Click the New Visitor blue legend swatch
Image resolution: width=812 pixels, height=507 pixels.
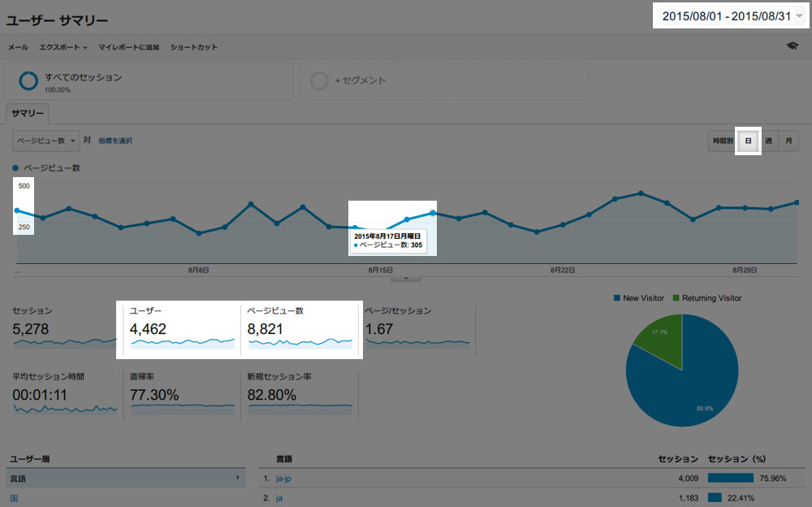(x=617, y=298)
